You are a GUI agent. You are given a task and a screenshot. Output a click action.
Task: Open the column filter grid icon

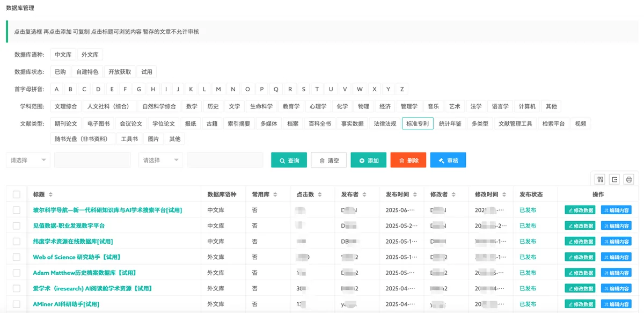click(x=600, y=179)
